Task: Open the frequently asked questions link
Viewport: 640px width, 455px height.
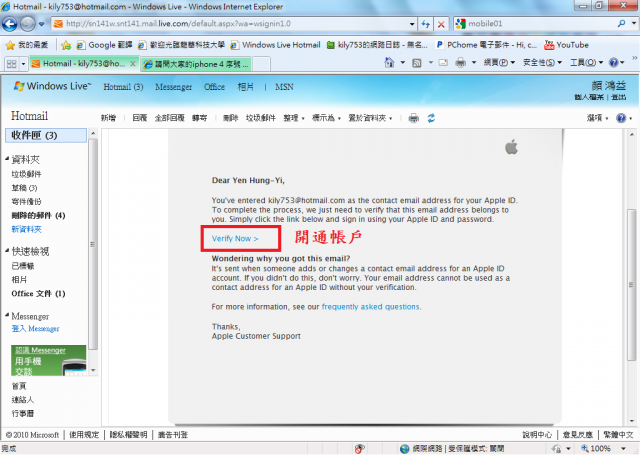Action: tap(371, 306)
